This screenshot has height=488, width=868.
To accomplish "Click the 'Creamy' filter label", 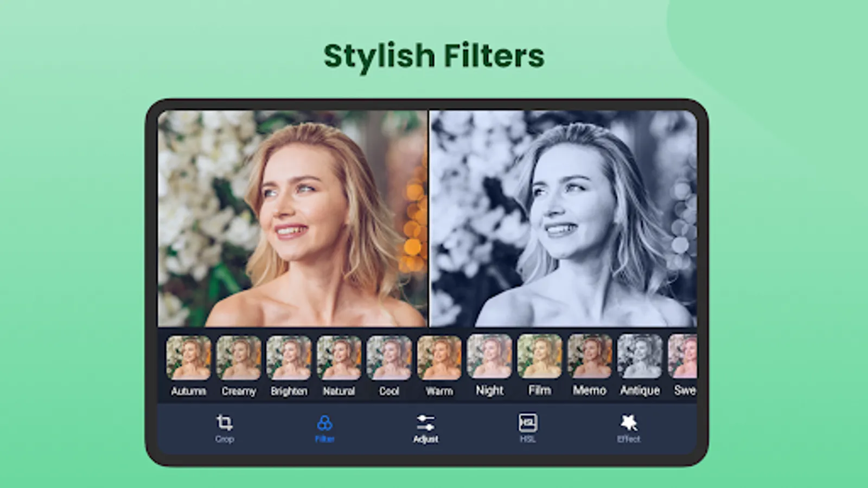I will 239,391.
